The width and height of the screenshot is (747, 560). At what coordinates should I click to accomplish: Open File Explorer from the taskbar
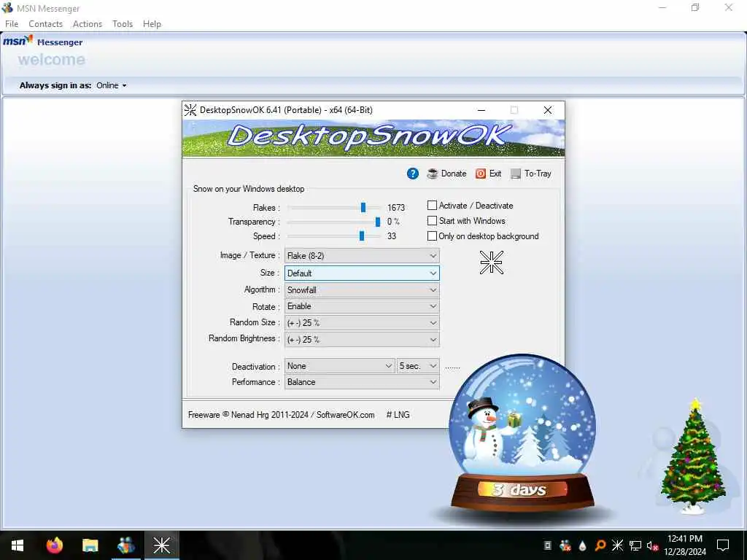tap(90, 545)
